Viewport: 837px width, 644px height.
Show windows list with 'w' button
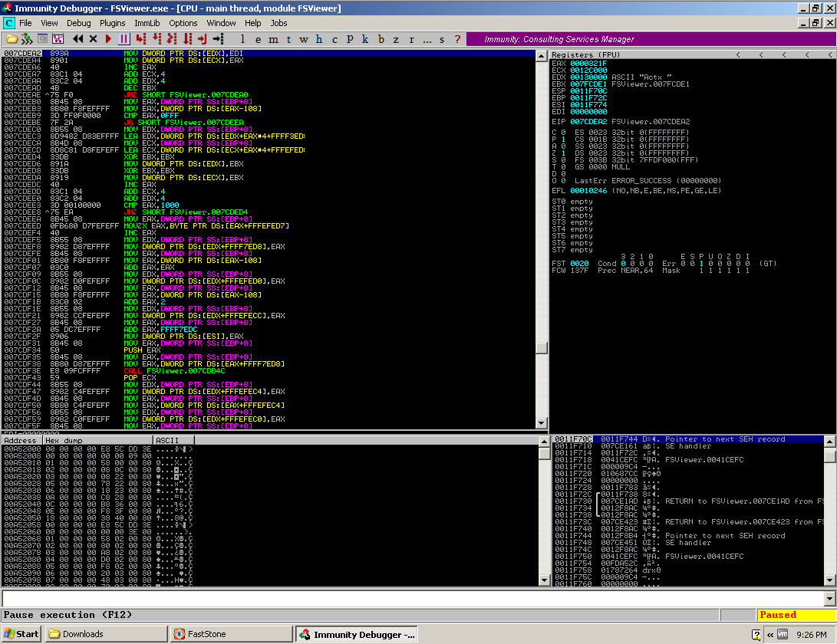click(304, 39)
